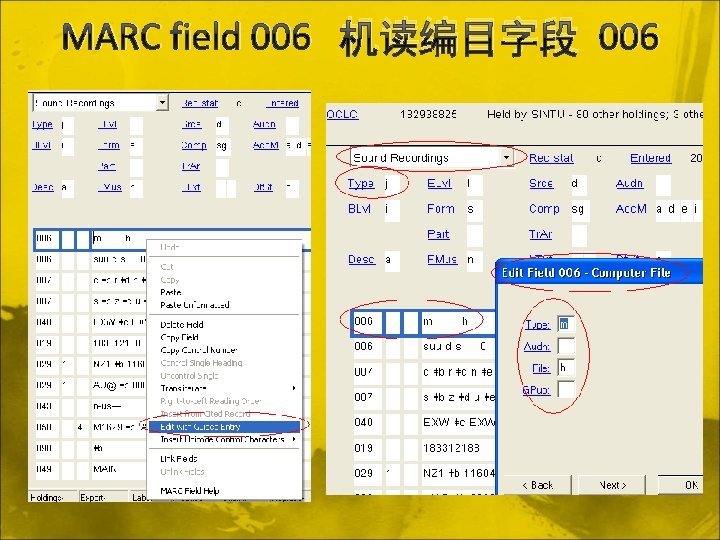
Task: Choose Cut in context menu
Action: 224,266
